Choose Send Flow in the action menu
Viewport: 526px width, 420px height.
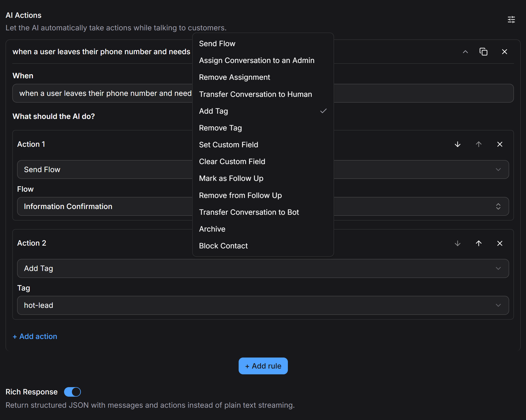[263, 44]
